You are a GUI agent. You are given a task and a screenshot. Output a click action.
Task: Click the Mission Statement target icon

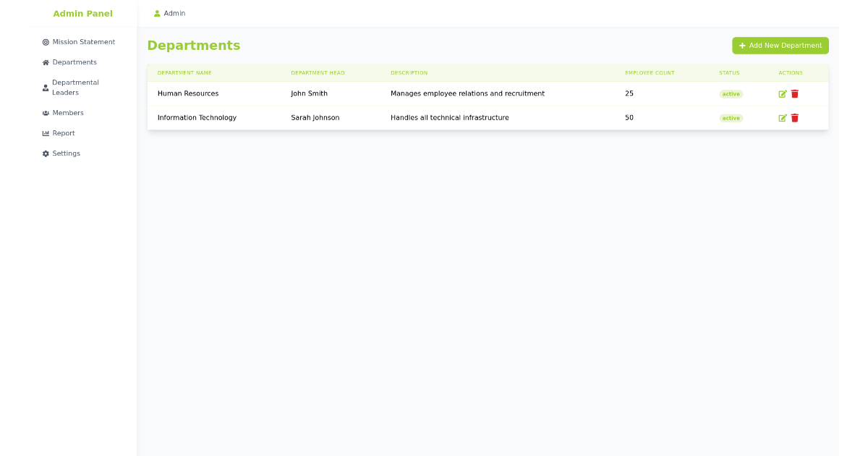point(46,41)
